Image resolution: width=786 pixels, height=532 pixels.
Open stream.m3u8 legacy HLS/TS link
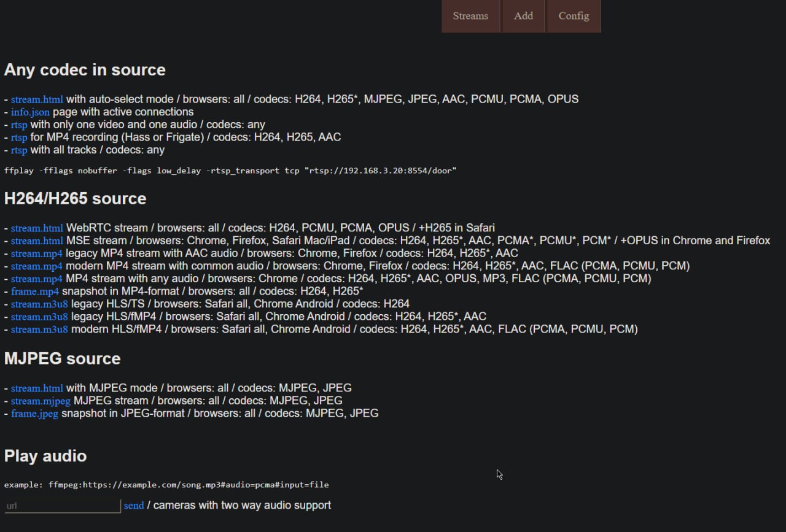point(39,304)
